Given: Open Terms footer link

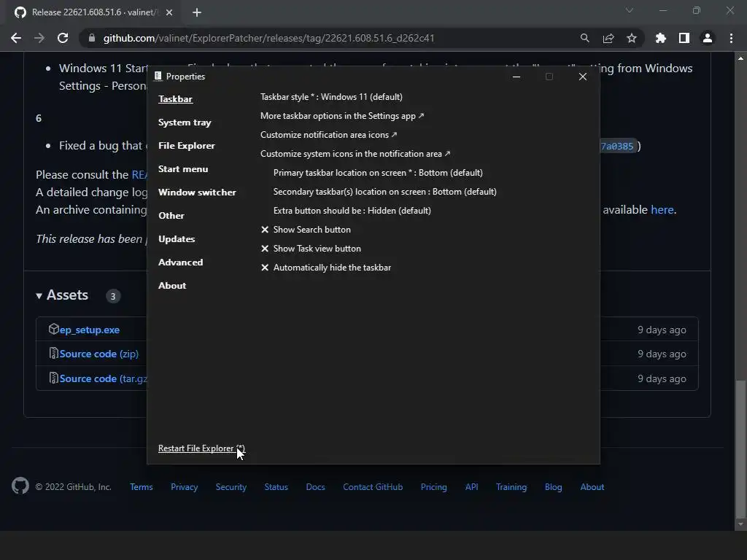Looking at the screenshot, I should (141, 486).
